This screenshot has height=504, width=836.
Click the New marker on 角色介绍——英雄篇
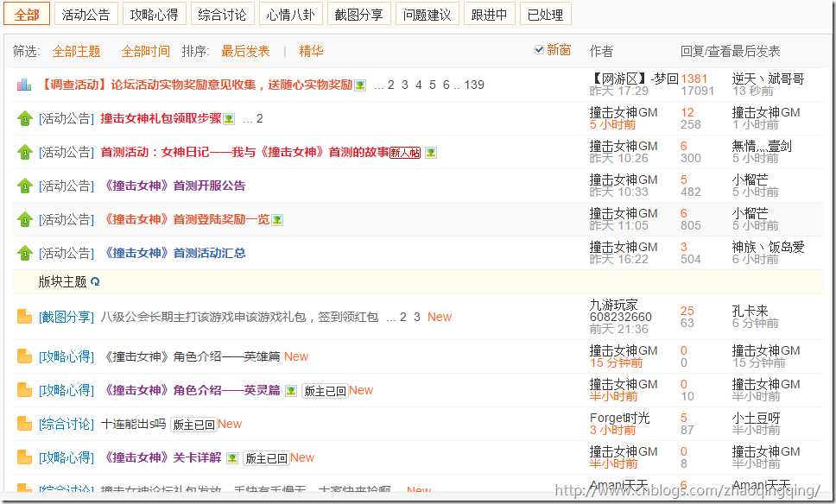296,356
